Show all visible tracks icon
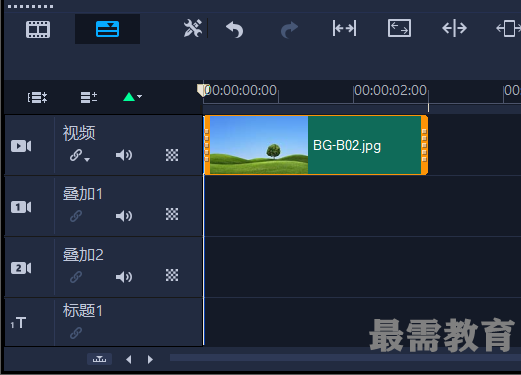Image resolution: width=521 pixels, height=375 pixels. [x=37, y=97]
